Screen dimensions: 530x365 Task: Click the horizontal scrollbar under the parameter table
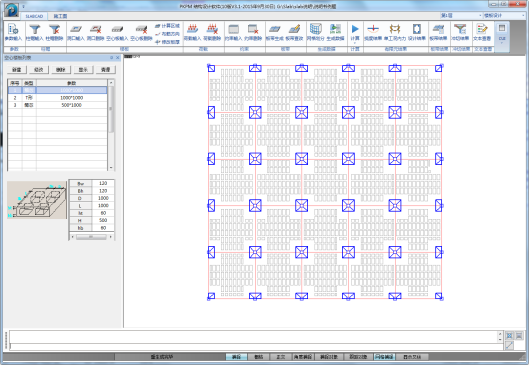pyautogui.click(x=92, y=237)
